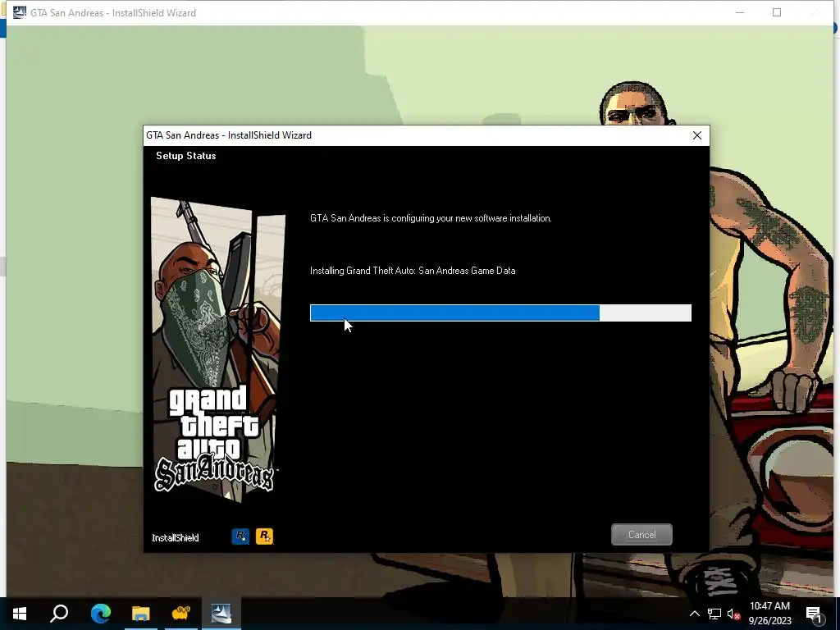
Task: Click the blue installation progress bar
Action: point(500,313)
